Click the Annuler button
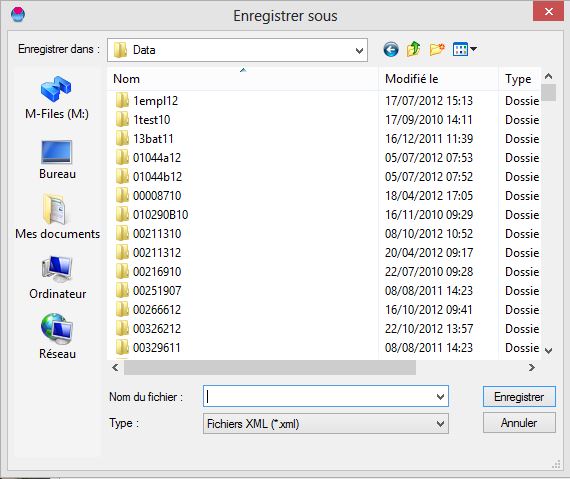570x479 pixels. [519, 423]
